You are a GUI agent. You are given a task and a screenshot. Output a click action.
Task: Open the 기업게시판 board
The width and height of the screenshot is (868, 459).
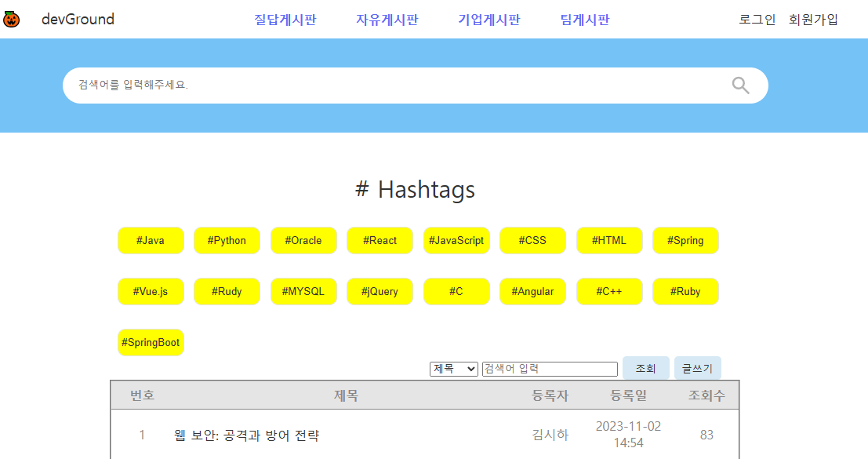(x=488, y=20)
